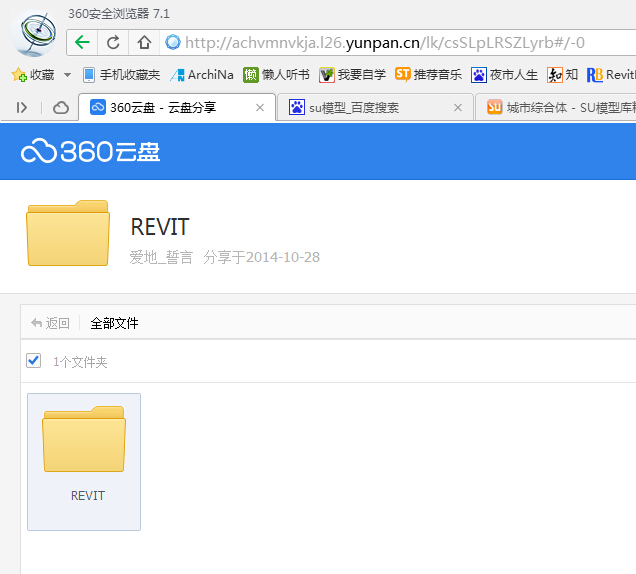Viewport: 636px width, 574px height.
Task: Open the Revit bookmark with the RB icon
Action: click(x=611, y=75)
